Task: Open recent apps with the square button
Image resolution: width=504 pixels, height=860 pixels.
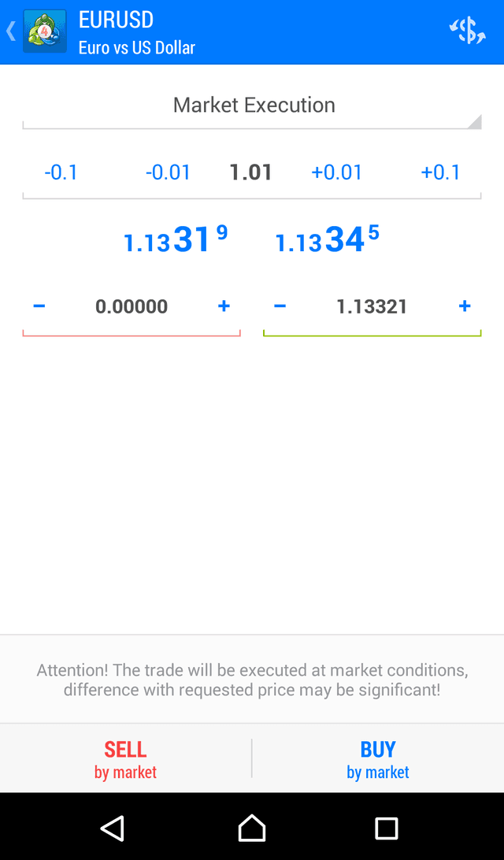Action: (387, 828)
